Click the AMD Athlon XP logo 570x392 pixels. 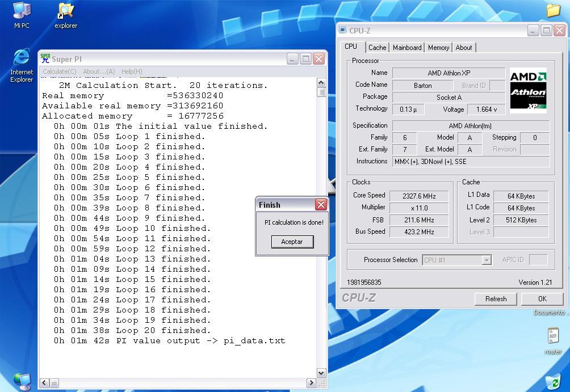click(x=527, y=90)
